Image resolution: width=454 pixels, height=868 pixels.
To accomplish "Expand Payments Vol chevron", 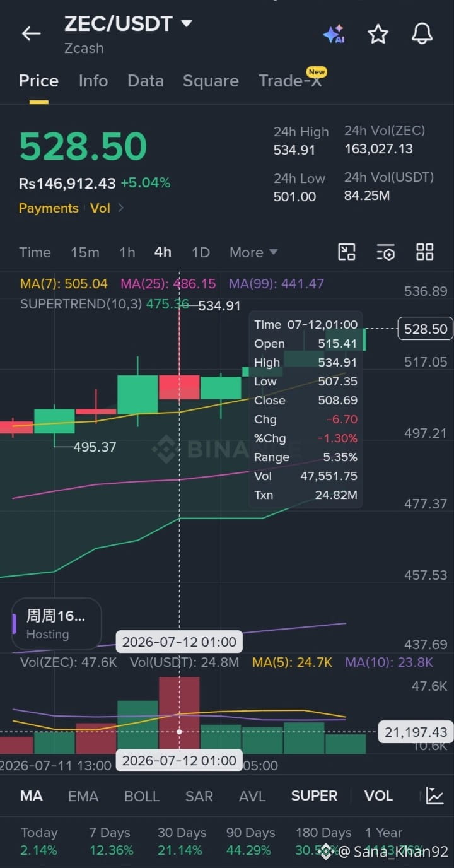I will [x=121, y=208].
